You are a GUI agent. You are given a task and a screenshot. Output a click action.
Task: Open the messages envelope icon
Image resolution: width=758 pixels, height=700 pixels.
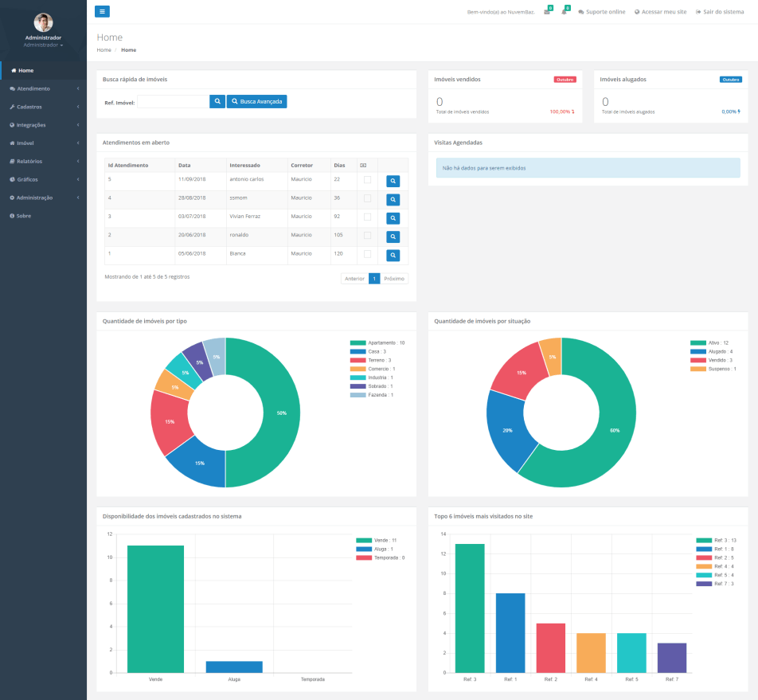point(547,12)
